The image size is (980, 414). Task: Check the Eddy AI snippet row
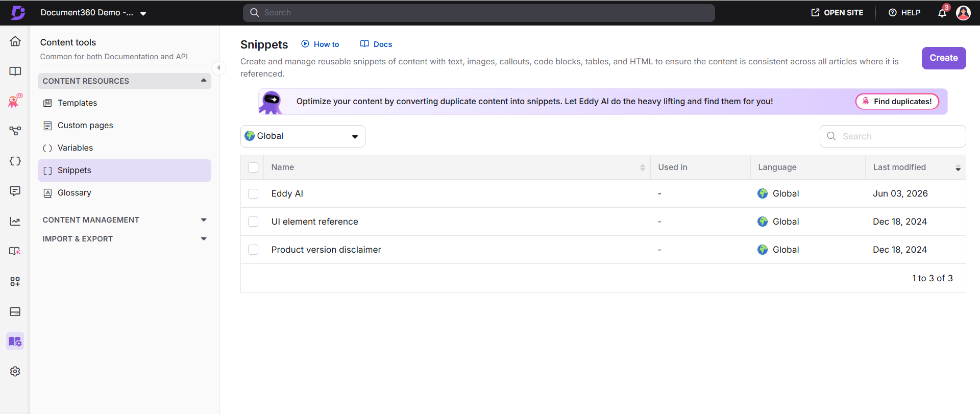pos(253,193)
